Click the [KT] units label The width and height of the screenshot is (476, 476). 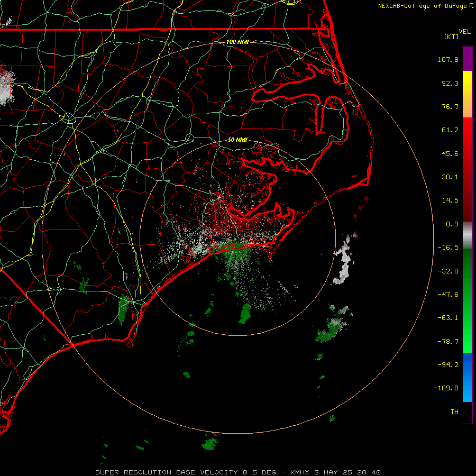(452, 36)
